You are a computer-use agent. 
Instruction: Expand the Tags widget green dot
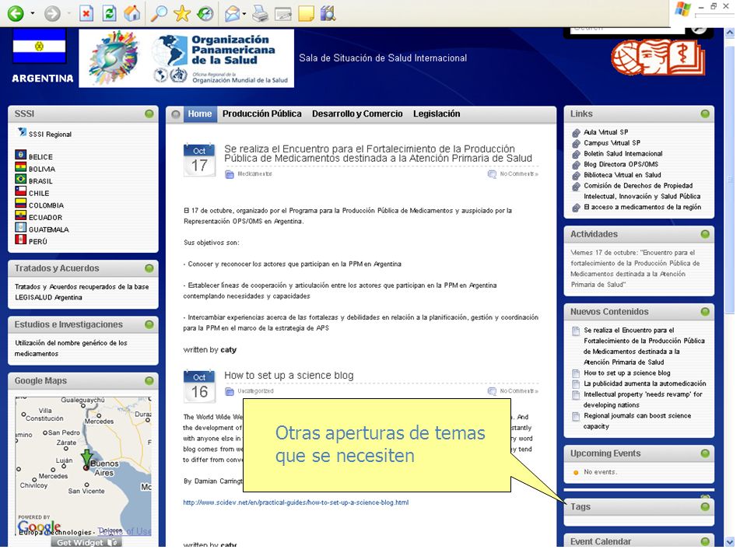tap(705, 506)
